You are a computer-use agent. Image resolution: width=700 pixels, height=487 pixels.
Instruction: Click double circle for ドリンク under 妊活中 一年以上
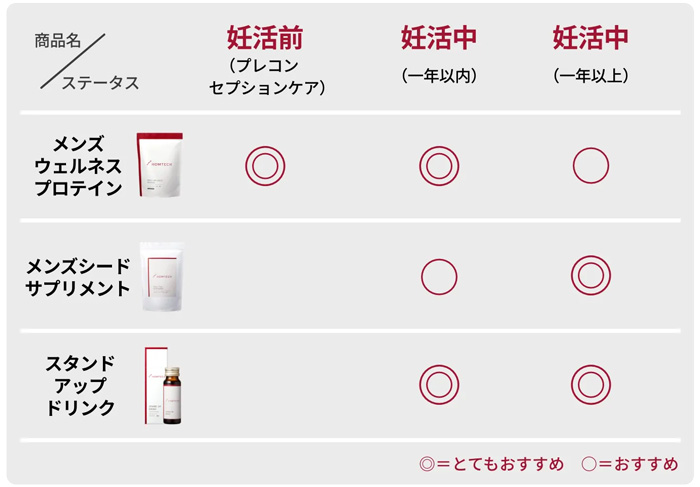click(x=590, y=384)
